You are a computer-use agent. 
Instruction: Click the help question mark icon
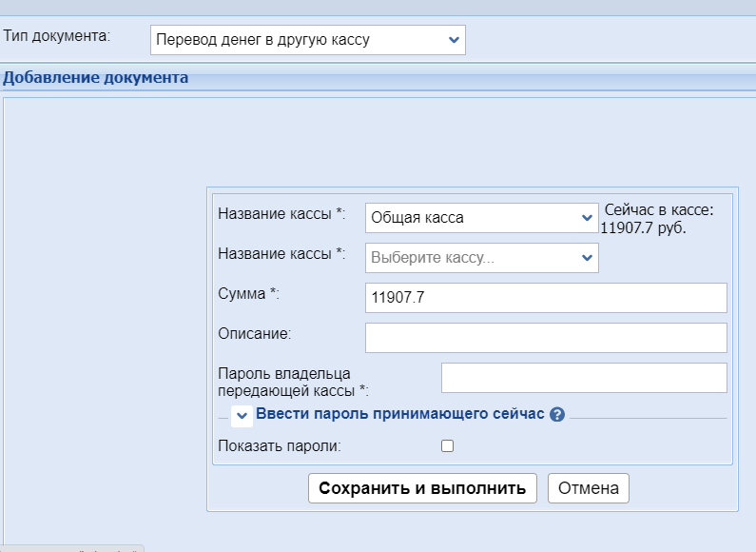[557, 415]
